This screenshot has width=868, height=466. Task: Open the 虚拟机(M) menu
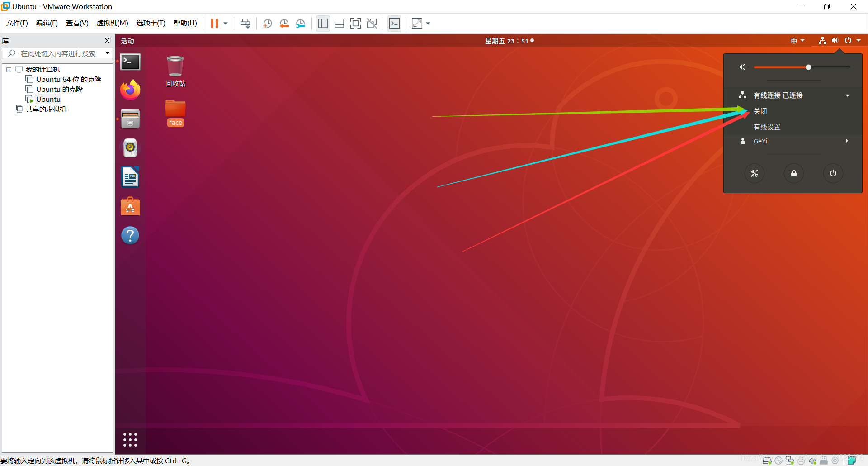pos(113,23)
